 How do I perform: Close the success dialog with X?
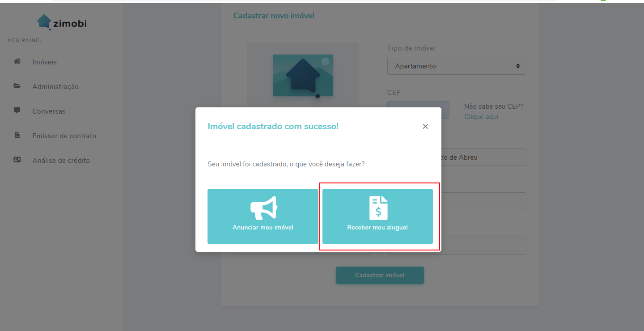(x=425, y=127)
